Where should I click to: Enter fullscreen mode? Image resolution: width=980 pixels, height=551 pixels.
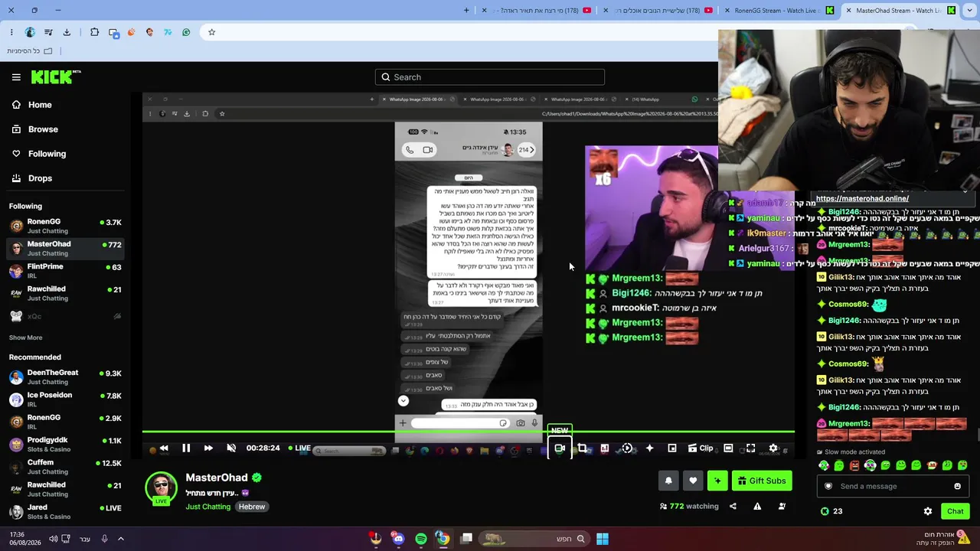click(x=750, y=448)
